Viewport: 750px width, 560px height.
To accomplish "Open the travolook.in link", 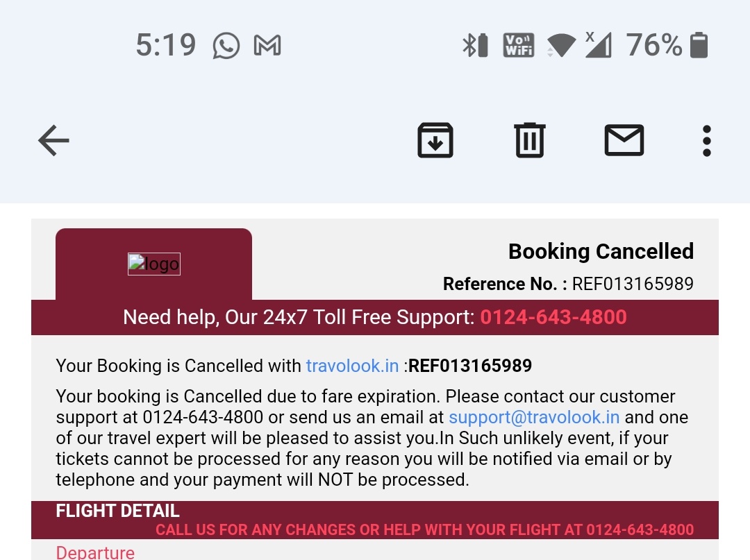I will pyautogui.click(x=352, y=366).
